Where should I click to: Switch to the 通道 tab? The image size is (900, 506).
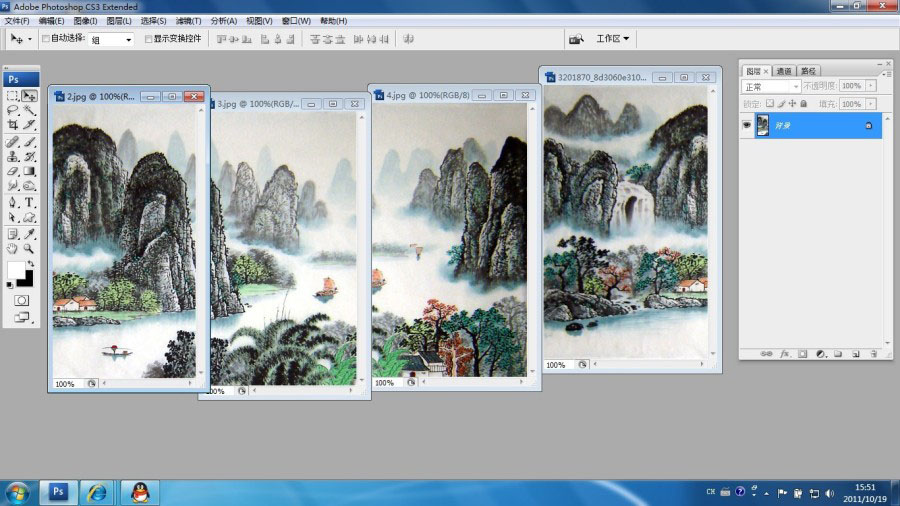[x=783, y=71]
